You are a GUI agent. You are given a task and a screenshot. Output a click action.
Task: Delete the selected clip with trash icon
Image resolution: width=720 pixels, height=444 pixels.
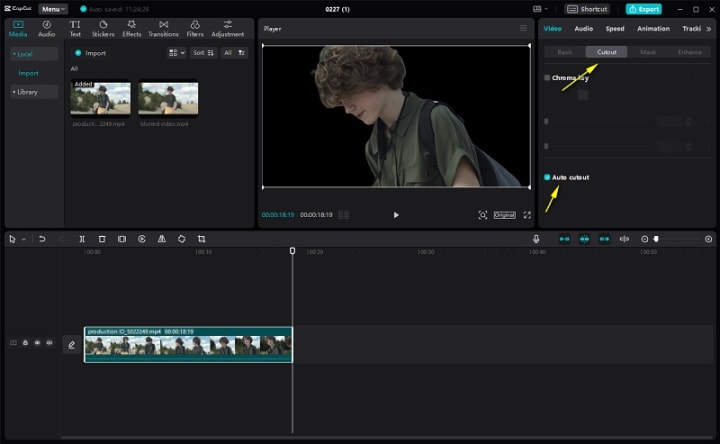click(x=101, y=239)
